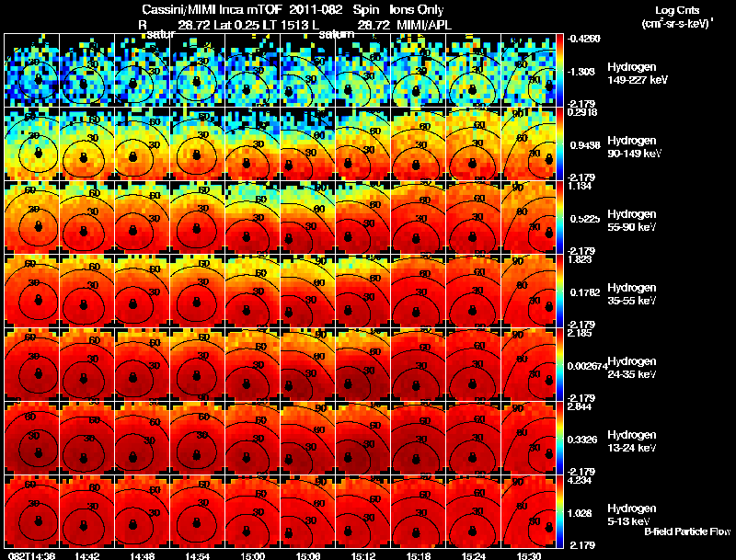Select the Hydrogen 5-13 keV row label

tap(631, 515)
